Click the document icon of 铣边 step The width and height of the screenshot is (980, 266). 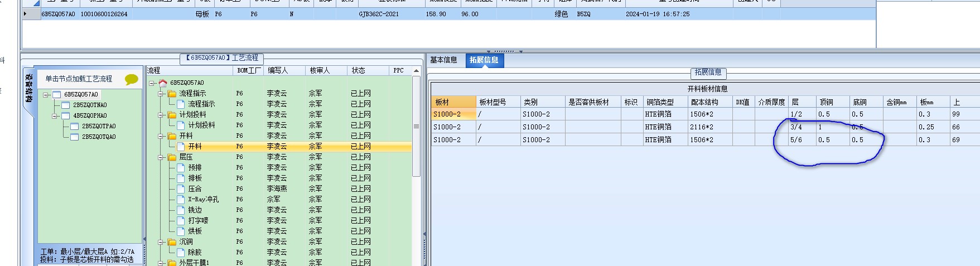click(x=181, y=210)
